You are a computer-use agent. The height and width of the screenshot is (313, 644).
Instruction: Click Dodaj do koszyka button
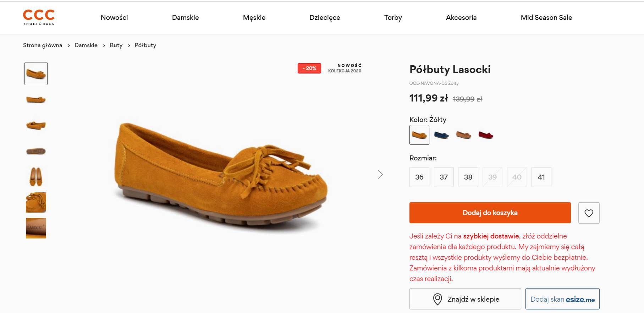pos(490,213)
